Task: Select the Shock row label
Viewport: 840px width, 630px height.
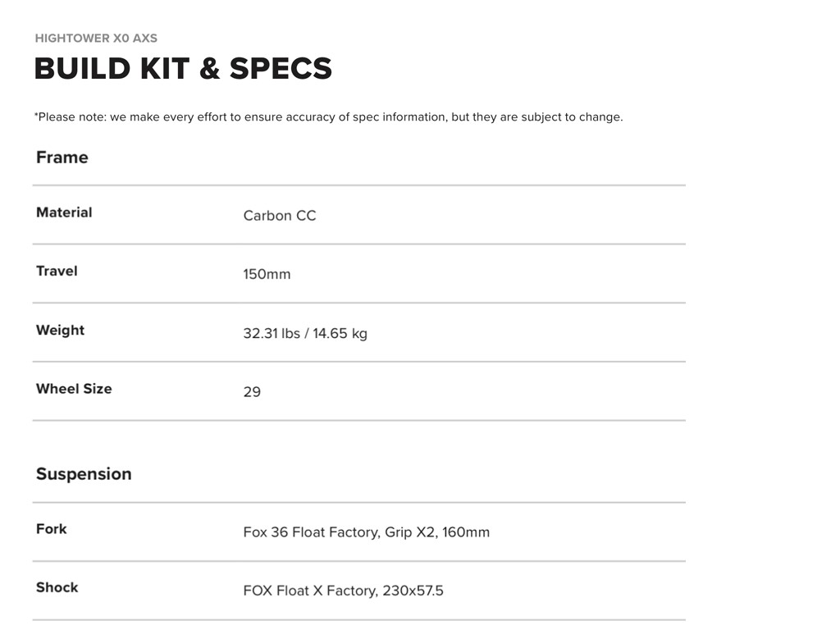Action: point(57,587)
